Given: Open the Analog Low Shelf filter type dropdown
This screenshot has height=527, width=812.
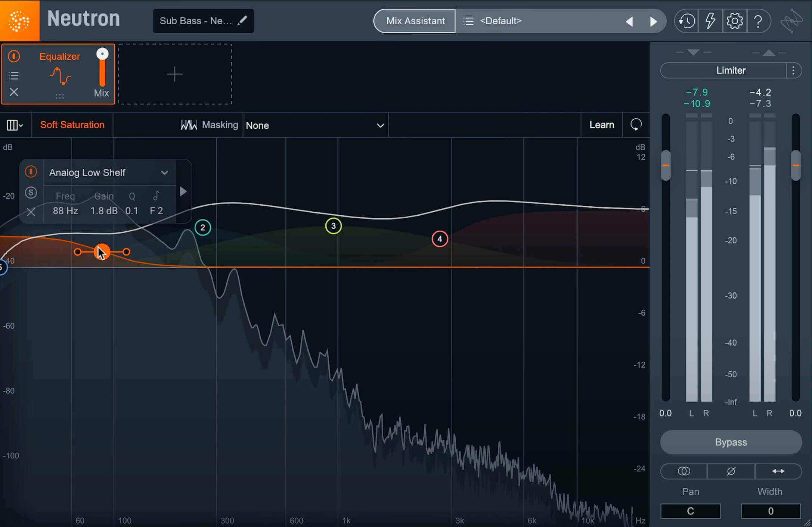Looking at the screenshot, I should [x=109, y=172].
